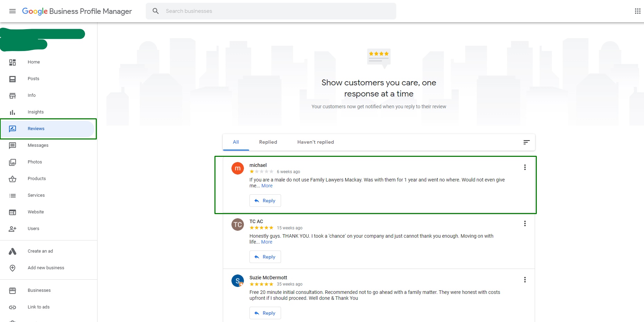
Task: Switch to the Replied tab
Action: point(268,142)
